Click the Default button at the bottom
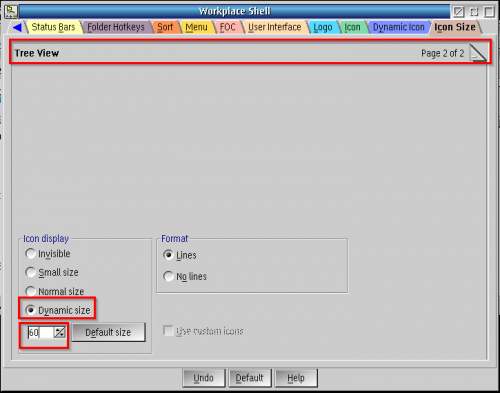Viewport: 500px width, 393px height. point(250,378)
